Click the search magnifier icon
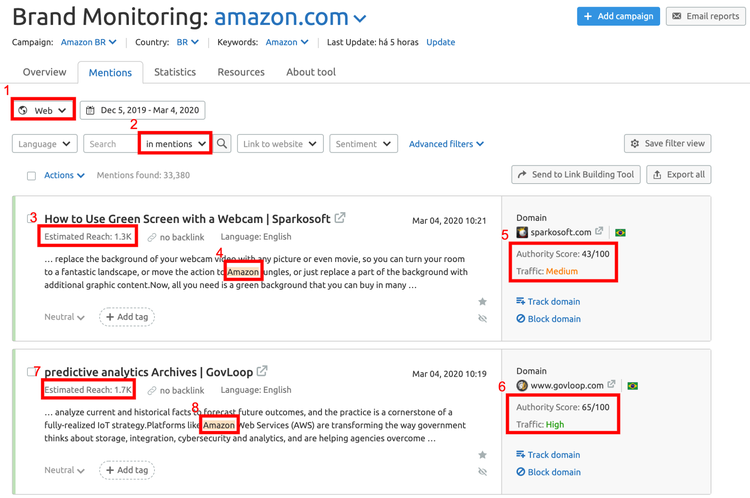This screenshot has height=498, width=750. coord(221,144)
